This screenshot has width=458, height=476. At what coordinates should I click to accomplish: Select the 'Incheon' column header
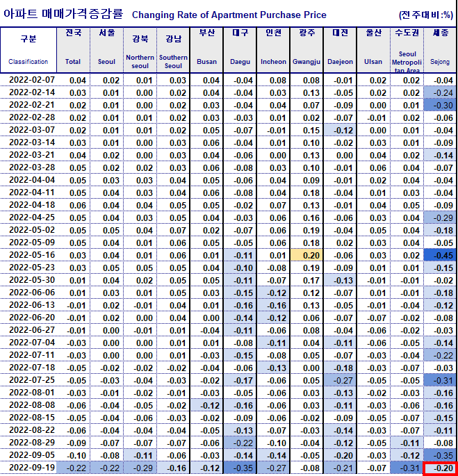click(x=273, y=50)
